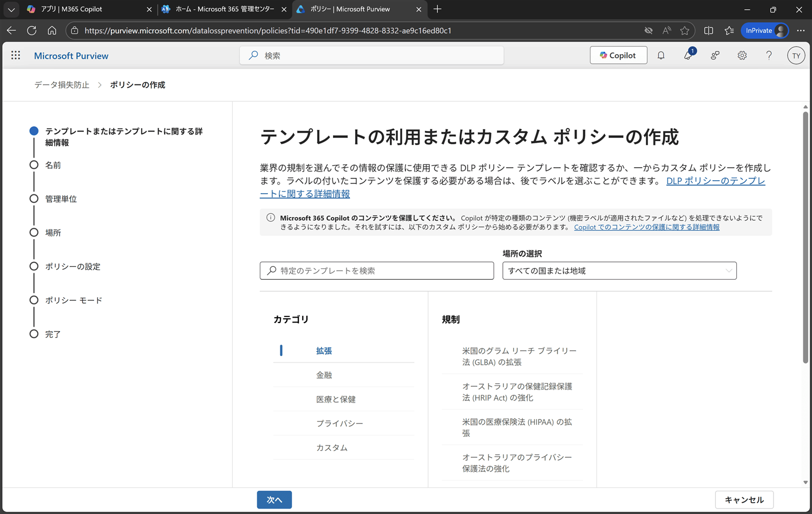This screenshot has height=514, width=812.
Task: Focus the 特定のテンプレートを検索 field
Action: (377, 271)
